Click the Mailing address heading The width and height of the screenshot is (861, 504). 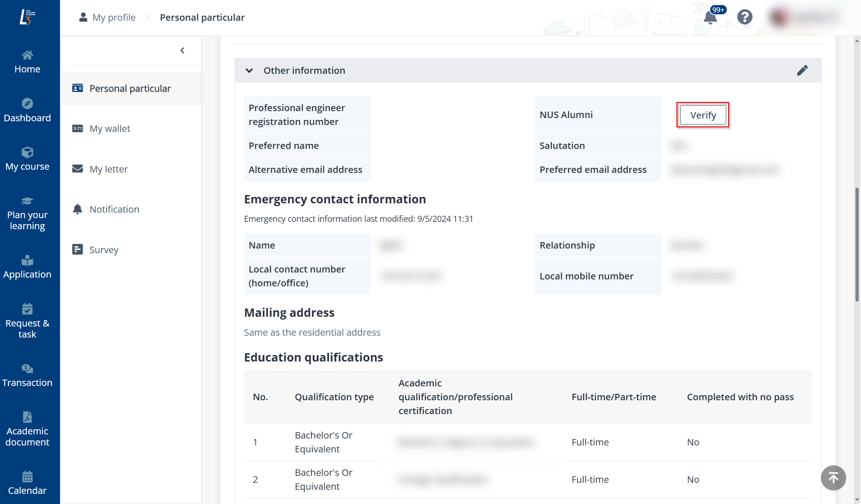289,313
